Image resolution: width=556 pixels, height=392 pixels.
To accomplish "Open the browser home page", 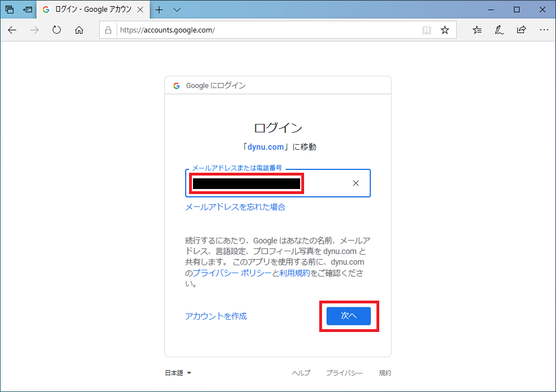I will pyautogui.click(x=79, y=30).
